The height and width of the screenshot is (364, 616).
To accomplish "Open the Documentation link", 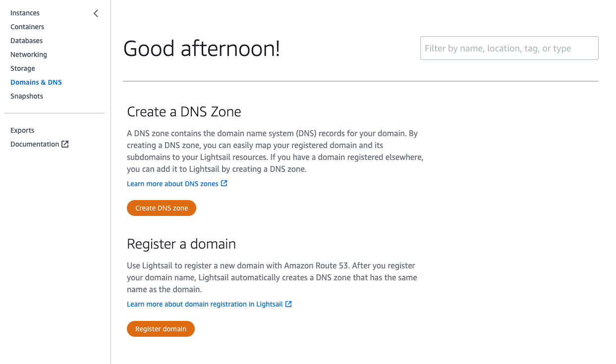I will (35, 144).
